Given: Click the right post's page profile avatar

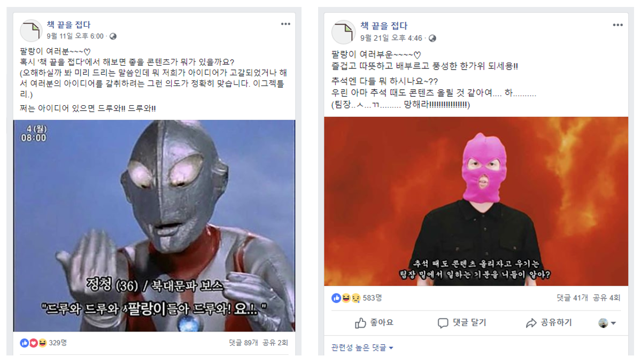Looking at the screenshot, I should coord(343,32).
